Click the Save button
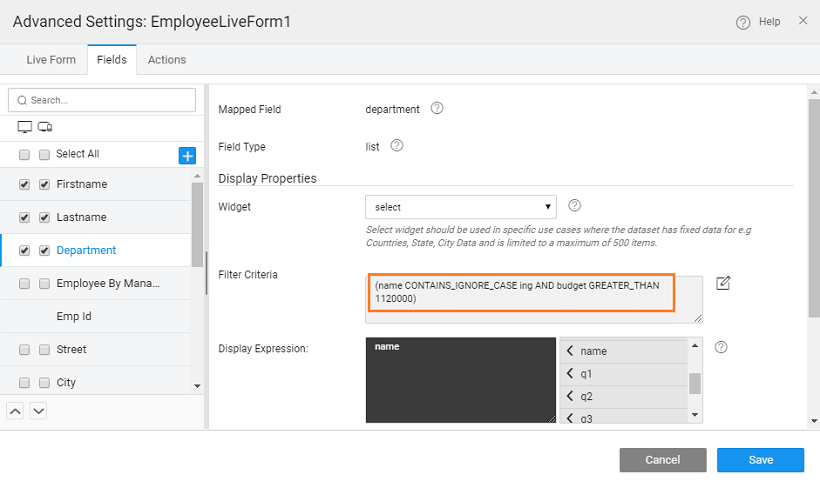Viewport: 820px width, 488px height. (760, 460)
